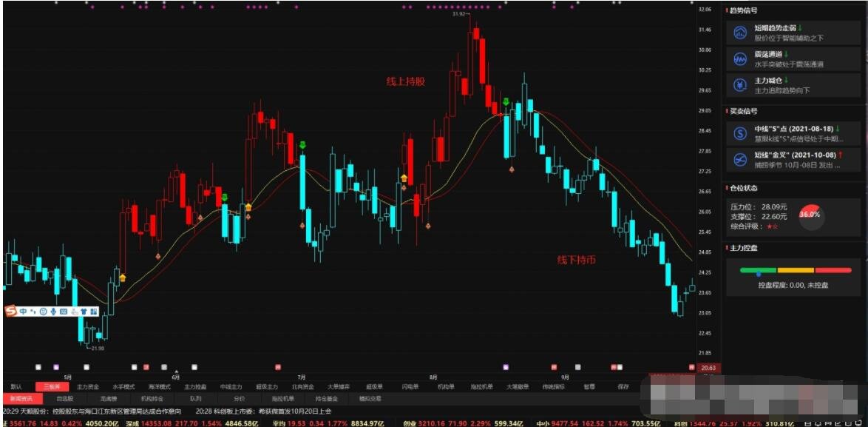Image resolution: width=868 pixels, height=427 pixels.
Task: Select the 超级单 tab
Action: point(375,386)
